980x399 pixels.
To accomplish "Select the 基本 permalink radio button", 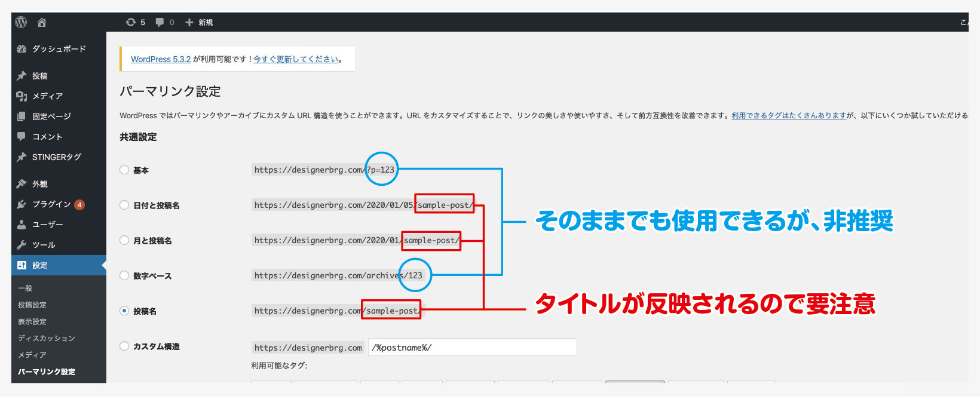I will tap(124, 170).
